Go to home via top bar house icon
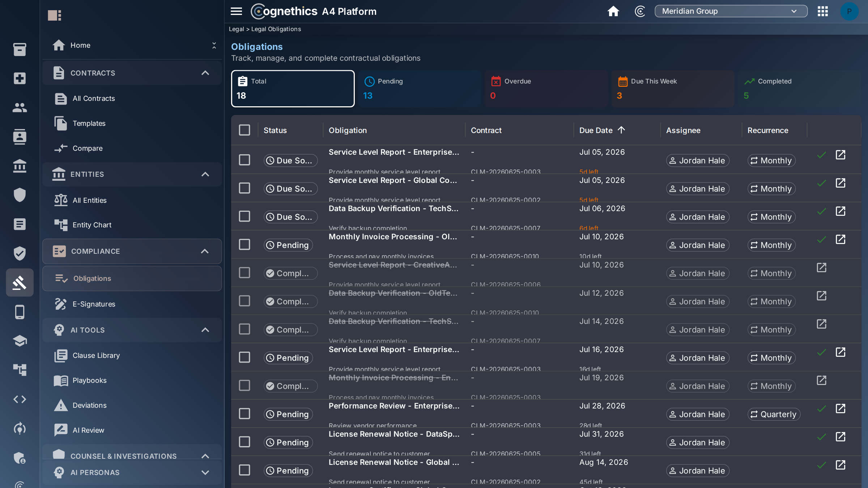 pyautogui.click(x=613, y=11)
